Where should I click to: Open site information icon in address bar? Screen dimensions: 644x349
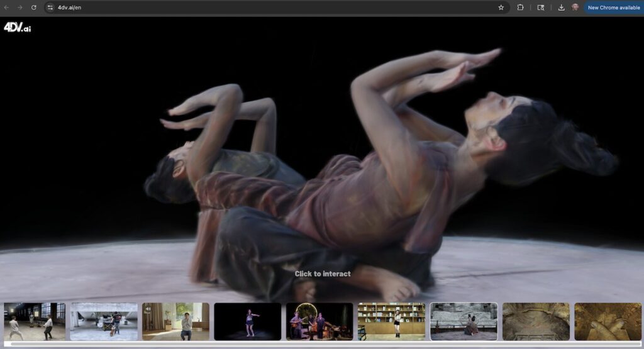(50, 8)
